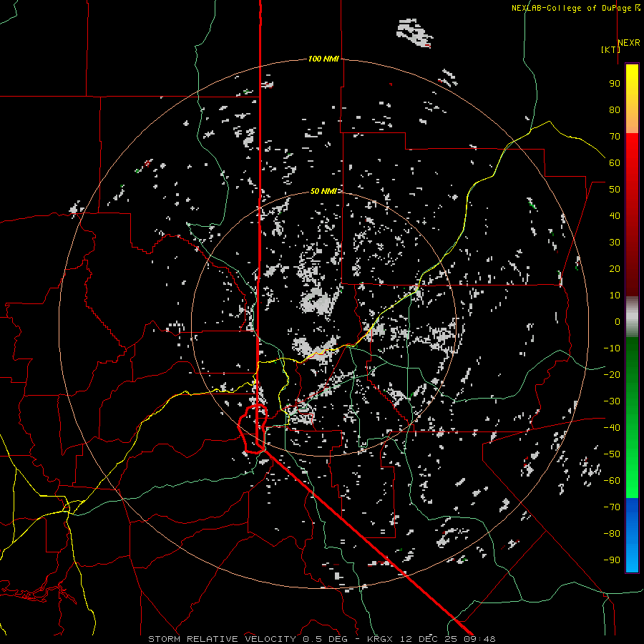Click the yellow top segment of the color bar
The image size is (644, 644).
[632, 99]
